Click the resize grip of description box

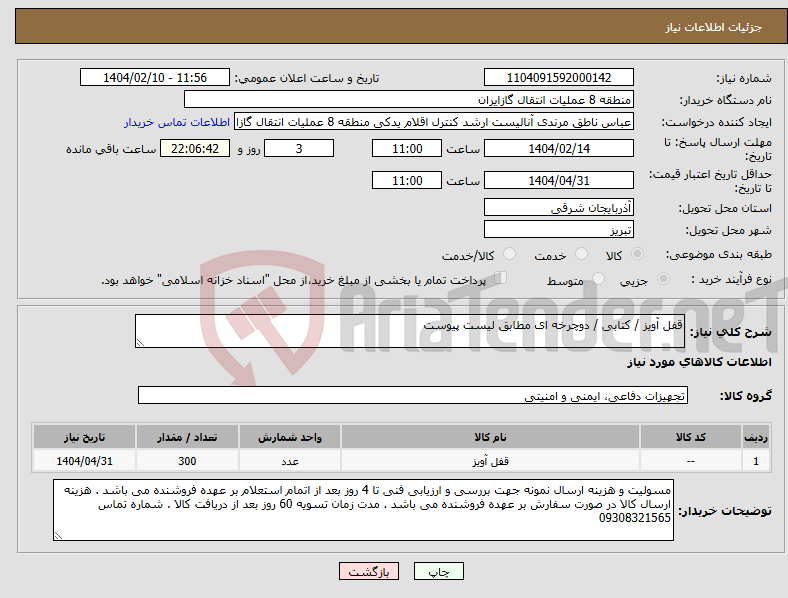click(x=140, y=343)
